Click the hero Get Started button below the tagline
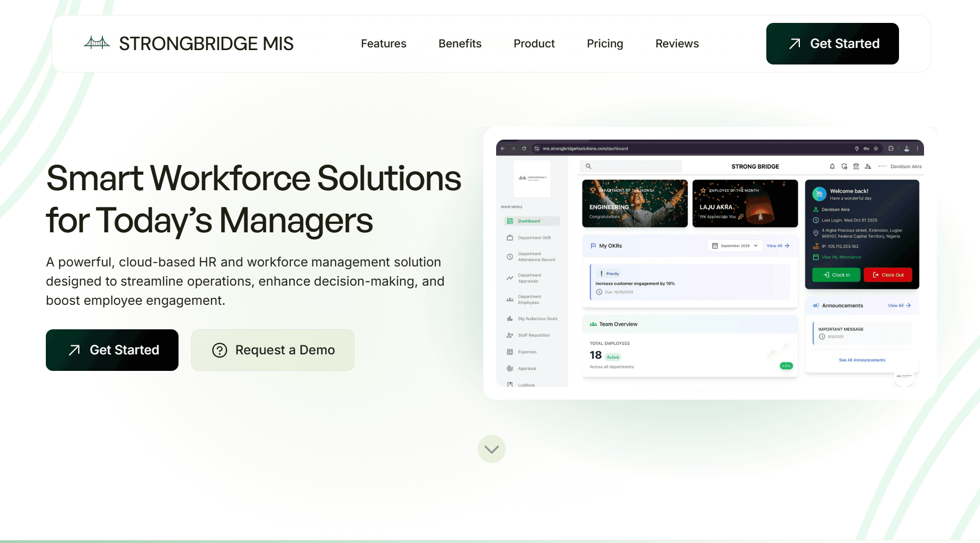This screenshot has height=543, width=980. (112, 350)
